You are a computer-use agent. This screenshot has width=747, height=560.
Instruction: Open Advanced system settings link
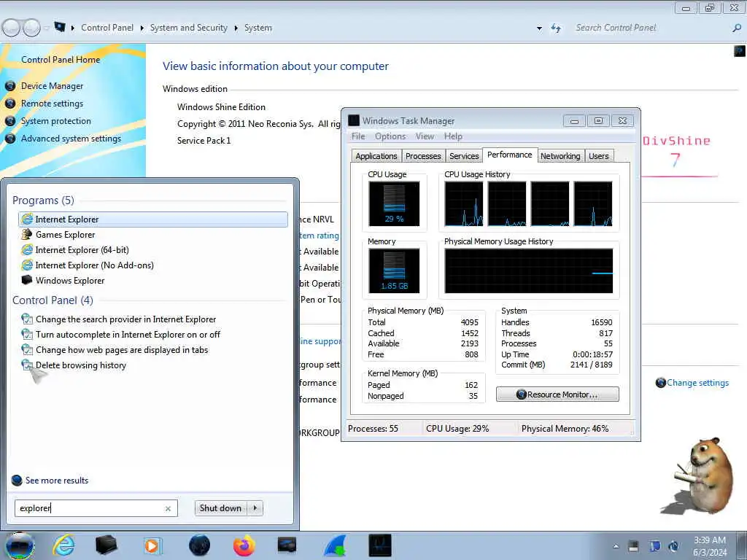coord(71,139)
